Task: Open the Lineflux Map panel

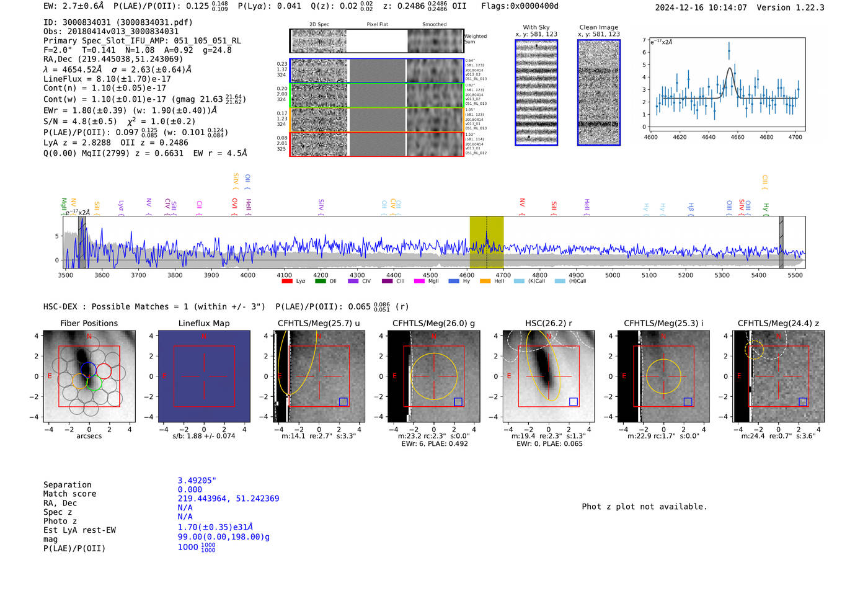Action: pos(204,376)
